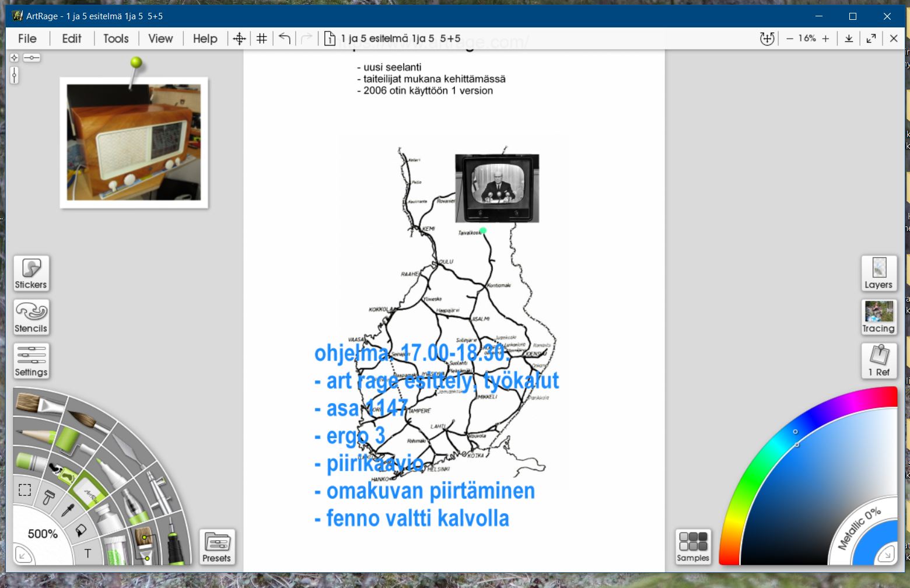Image resolution: width=910 pixels, height=588 pixels.
Task: Open the Tracing panel
Action: [x=879, y=317]
